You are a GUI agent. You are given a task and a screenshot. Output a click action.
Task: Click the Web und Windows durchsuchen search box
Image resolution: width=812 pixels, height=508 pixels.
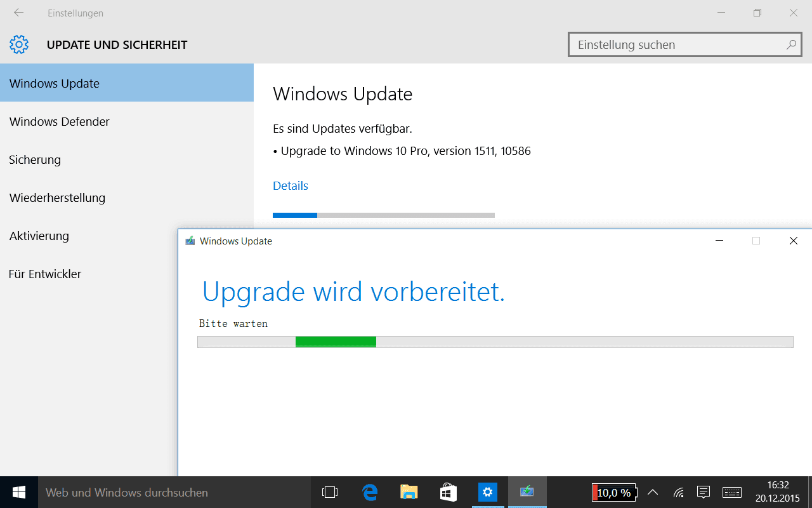coord(174,492)
